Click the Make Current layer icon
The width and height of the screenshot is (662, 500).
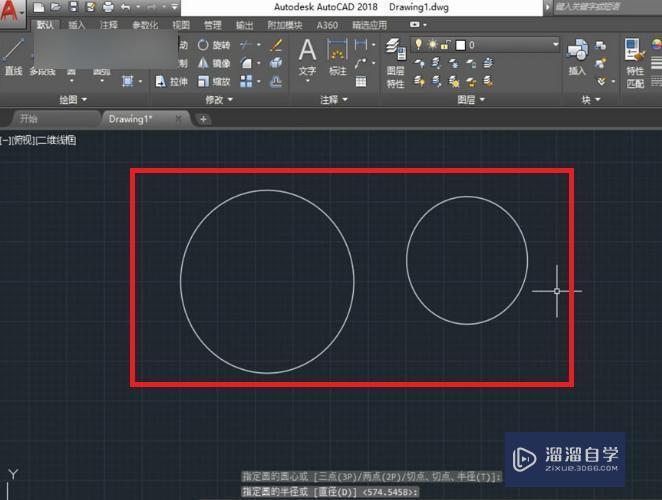point(488,63)
